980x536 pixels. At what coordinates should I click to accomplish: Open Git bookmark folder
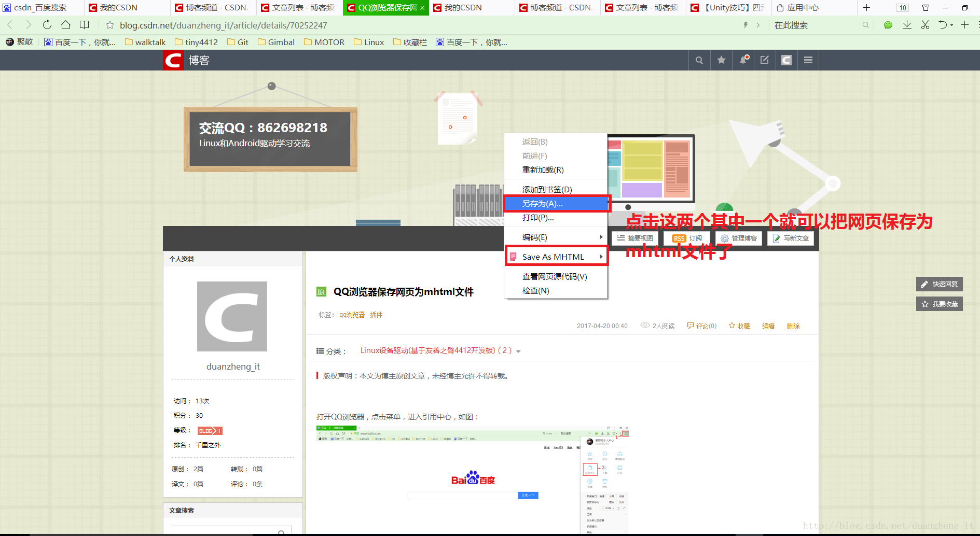pyautogui.click(x=238, y=42)
